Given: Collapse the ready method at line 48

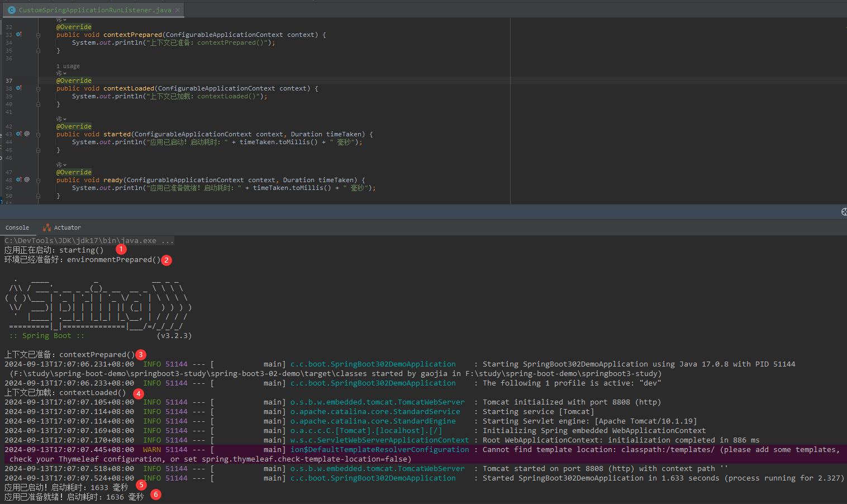Looking at the screenshot, I should (x=38, y=180).
